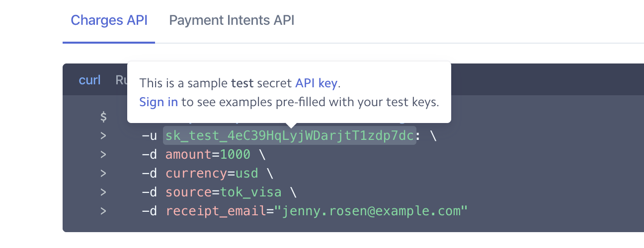Click the prompt arrow beside amount line
The image size is (644, 248).
103,155
